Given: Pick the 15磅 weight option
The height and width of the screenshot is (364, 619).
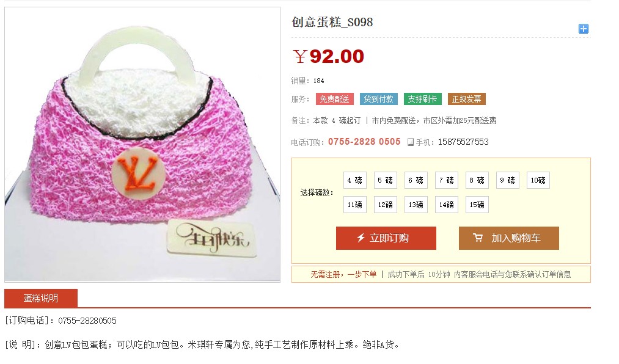Looking at the screenshot, I should tap(477, 205).
